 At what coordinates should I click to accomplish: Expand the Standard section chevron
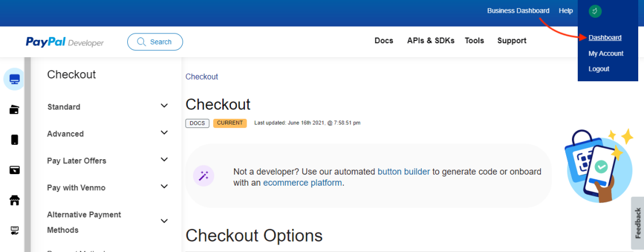coord(164,106)
